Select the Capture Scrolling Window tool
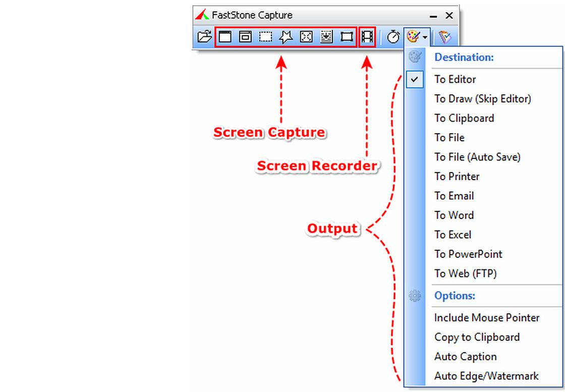Screen dimensions: 565x392 click(x=326, y=37)
